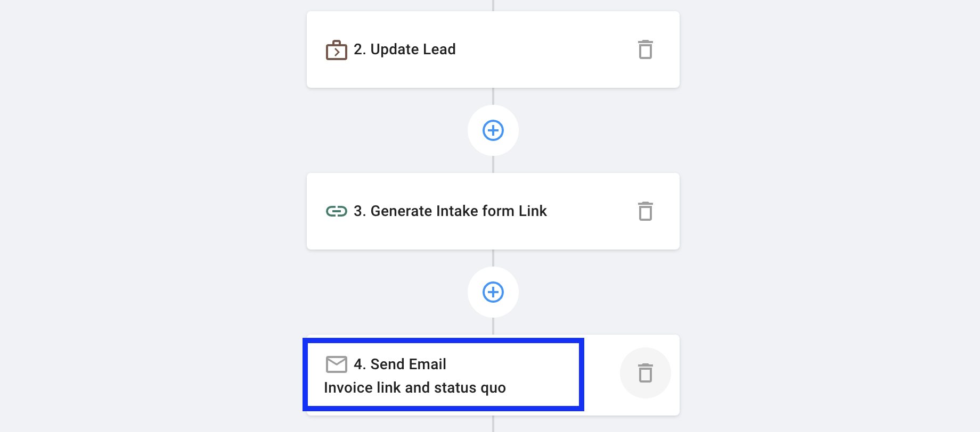This screenshot has width=980, height=432.
Task: Click 'Invoice link and status quo' description
Action: (414, 388)
